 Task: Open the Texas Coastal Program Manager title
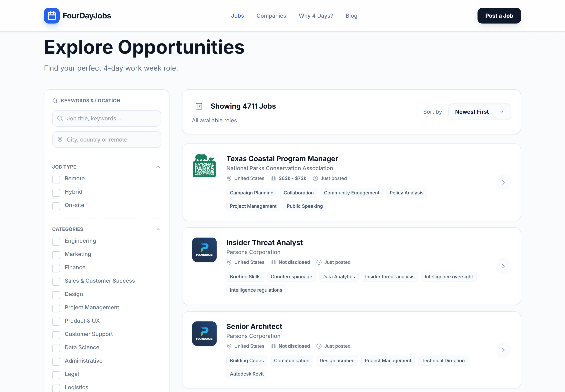coord(282,159)
